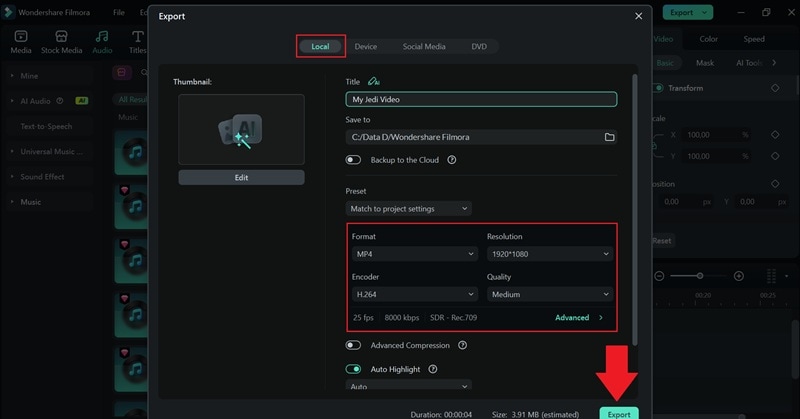The width and height of the screenshot is (800, 419).
Task: Click the Position keyframe diamond icon
Action: pyautogui.click(x=775, y=184)
